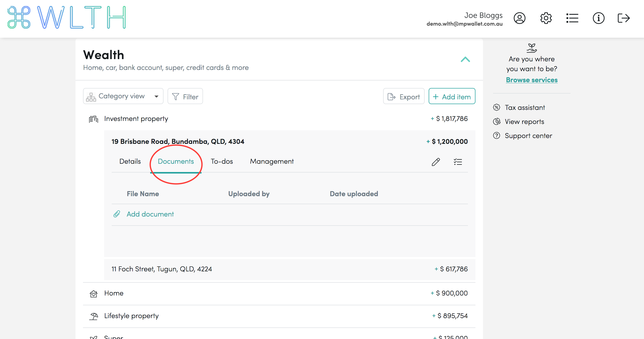Click the Tax assistant percent icon
This screenshot has width=644, height=339.
pos(497,107)
